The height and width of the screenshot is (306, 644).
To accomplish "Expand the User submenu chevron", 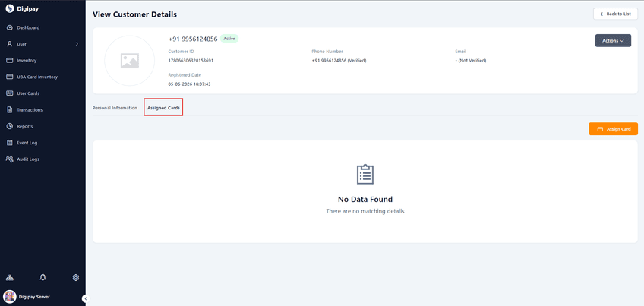I will coord(77,44).
